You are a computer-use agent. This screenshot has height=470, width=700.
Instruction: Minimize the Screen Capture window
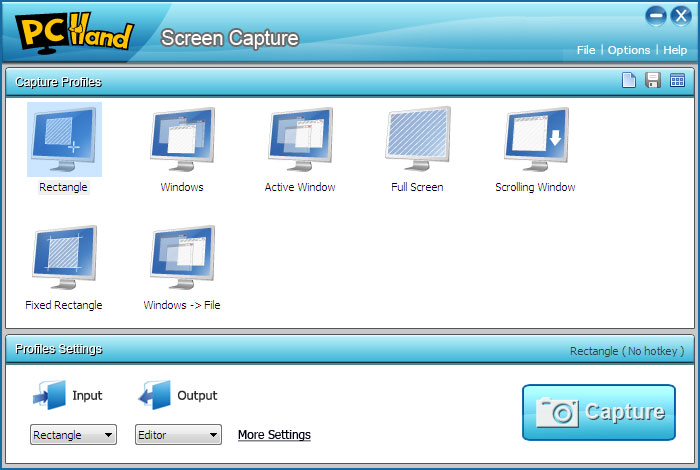[656, 16]
